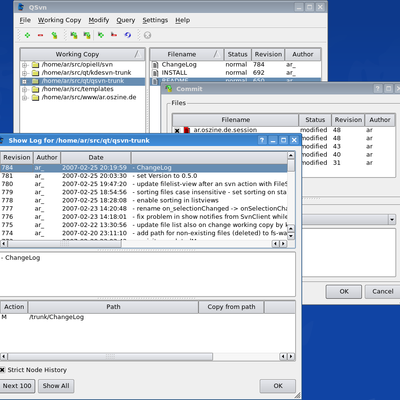Expand the /home/ar/src/templates tree node

pyautogui.click(x=25, y=90)
